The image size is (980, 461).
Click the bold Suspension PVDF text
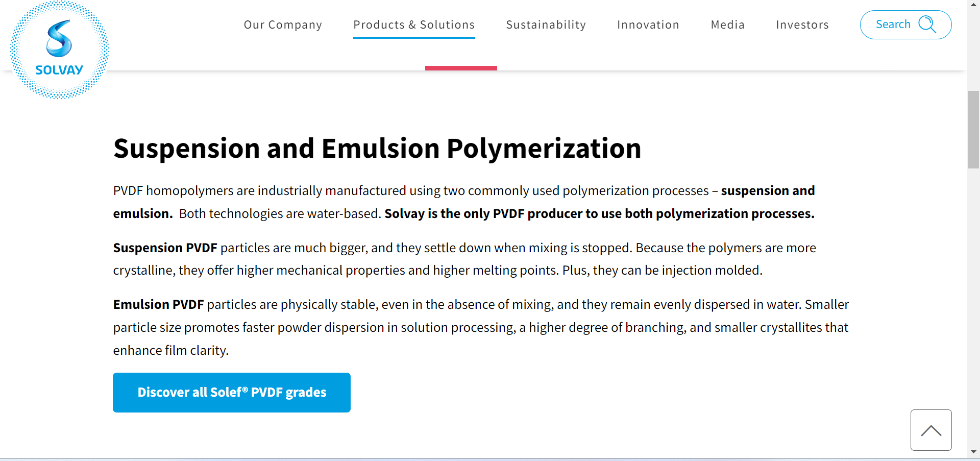click(165, 248)
